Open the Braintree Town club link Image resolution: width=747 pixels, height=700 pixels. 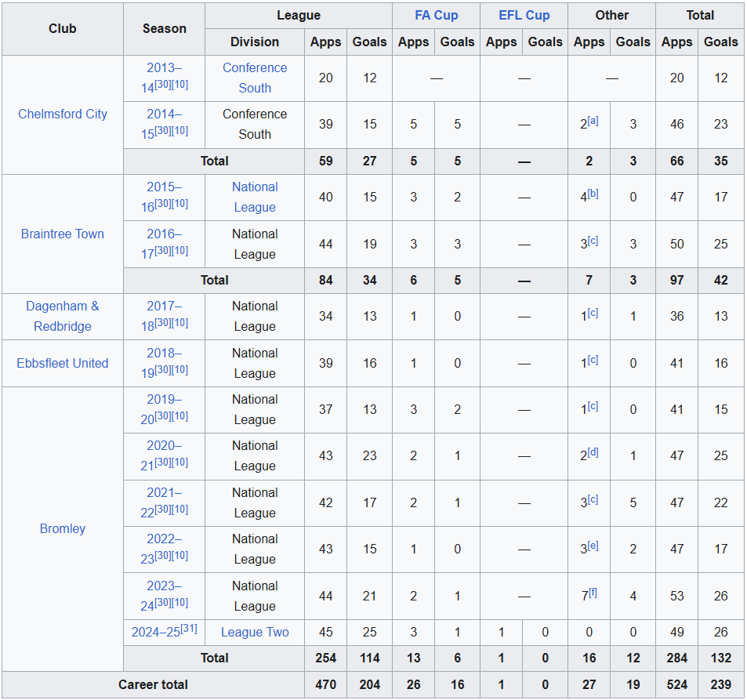click(x=63, y=234)
